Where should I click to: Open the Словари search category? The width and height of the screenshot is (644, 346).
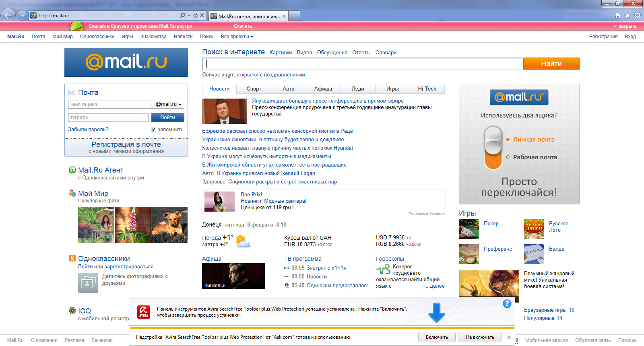click(x=386, y=53)
